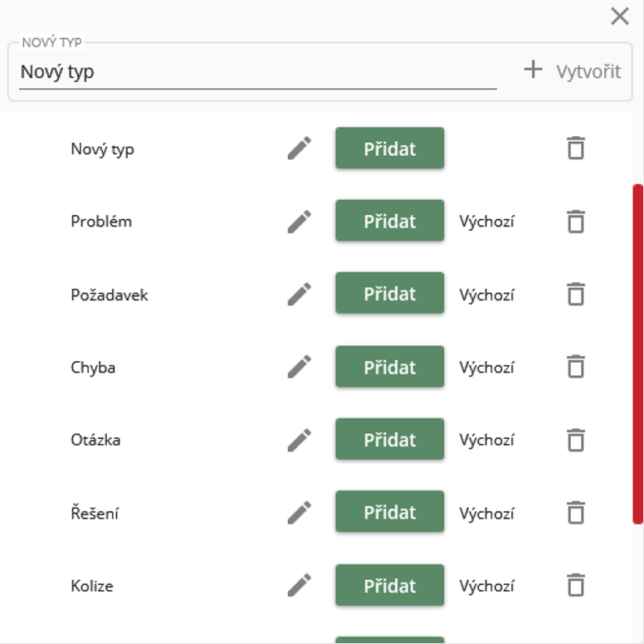The image size is (644, 644).
Task: Click the pencil icon beside Nový typ
Action: tap(300, 149)
